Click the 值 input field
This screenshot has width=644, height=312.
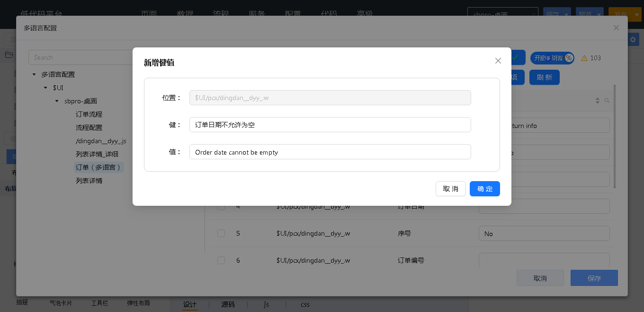click(330, 152)
